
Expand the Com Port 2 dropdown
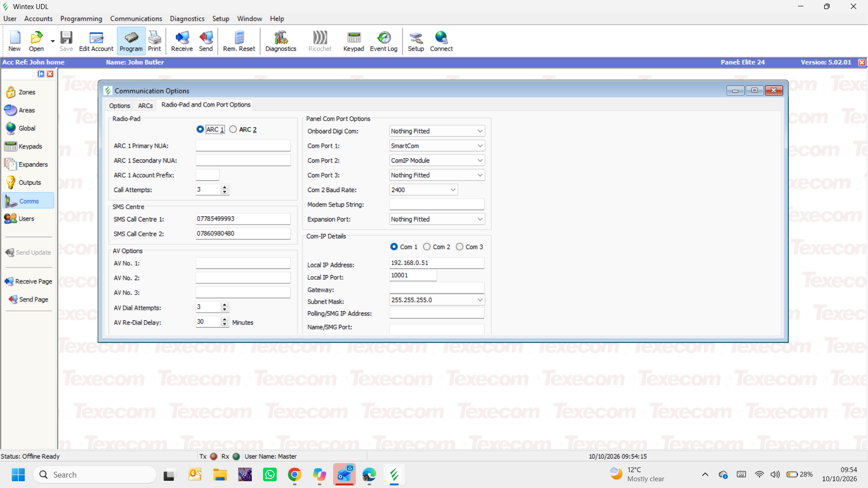pyautogui.click(x=480, y=160)
